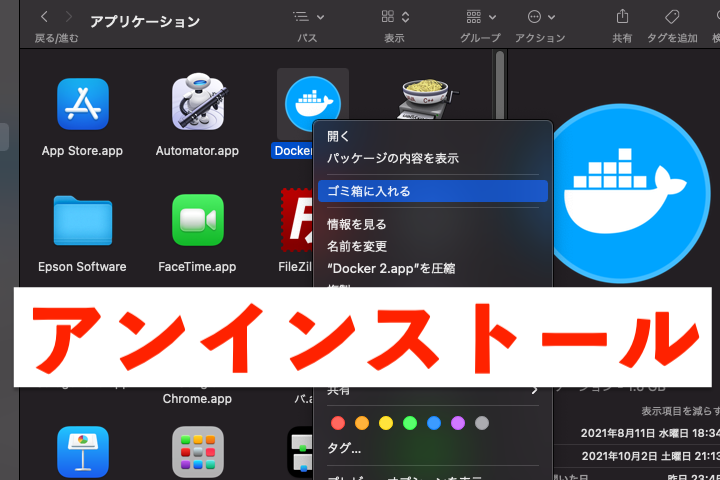The width and height of the screenshot is (720, 480).
Task: Apply the red tag color
Action: pos(338,423)
